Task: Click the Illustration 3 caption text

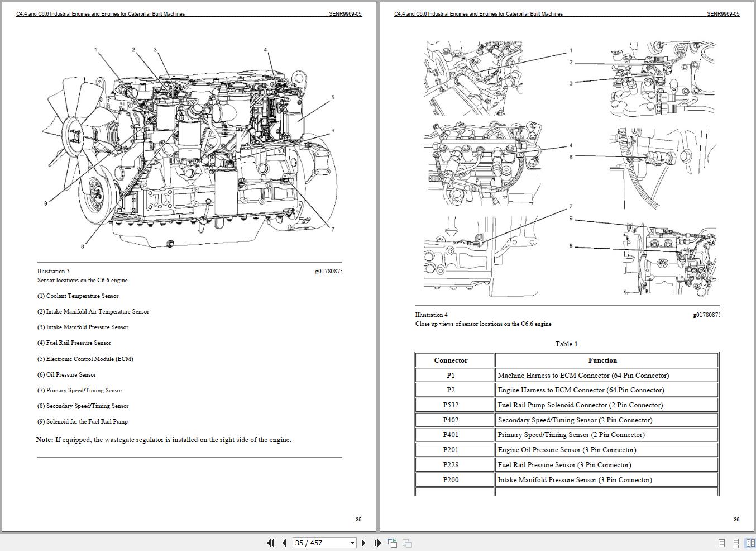Action: (x=53, y=271)
